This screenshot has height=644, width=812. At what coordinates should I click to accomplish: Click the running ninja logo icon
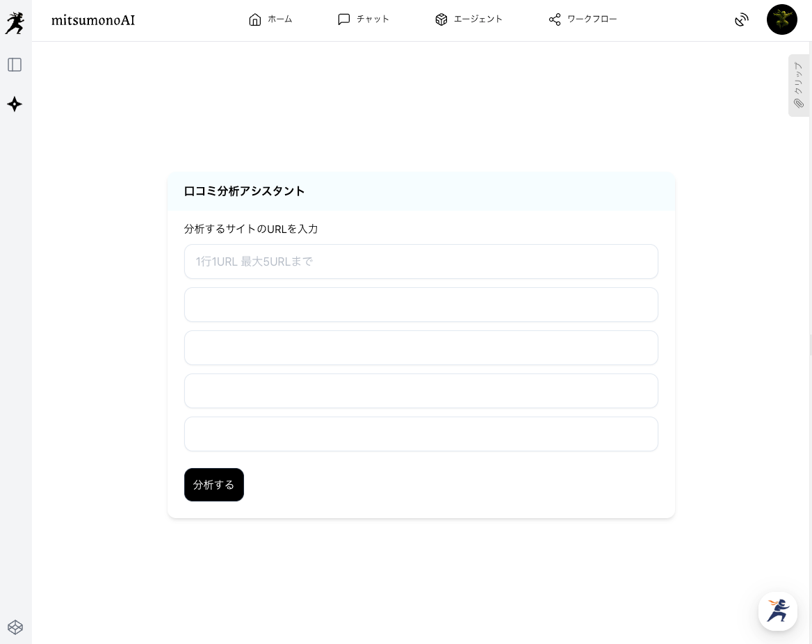(15, 23)
